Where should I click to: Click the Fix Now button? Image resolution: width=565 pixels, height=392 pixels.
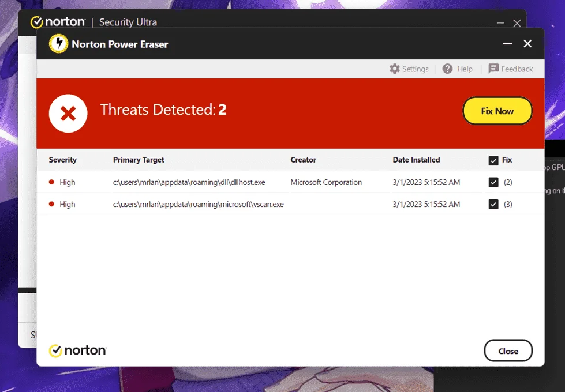(x=497, y=111)
